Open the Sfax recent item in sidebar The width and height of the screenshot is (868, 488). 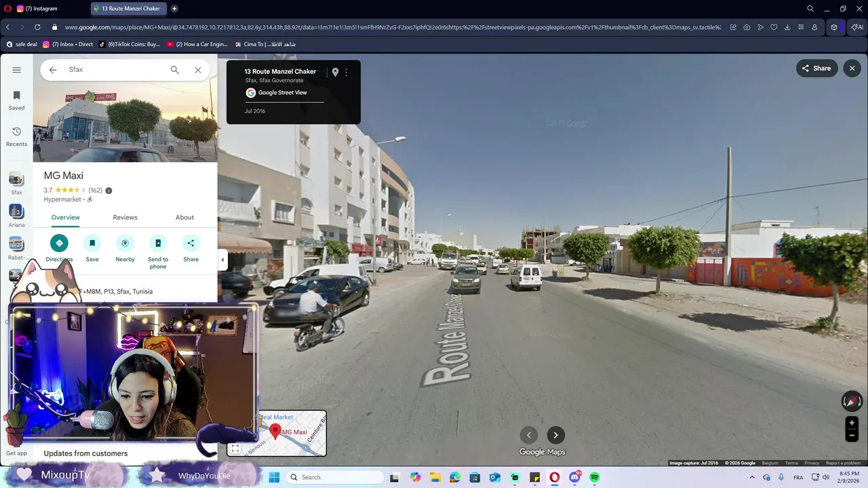[x=16, y=183]
